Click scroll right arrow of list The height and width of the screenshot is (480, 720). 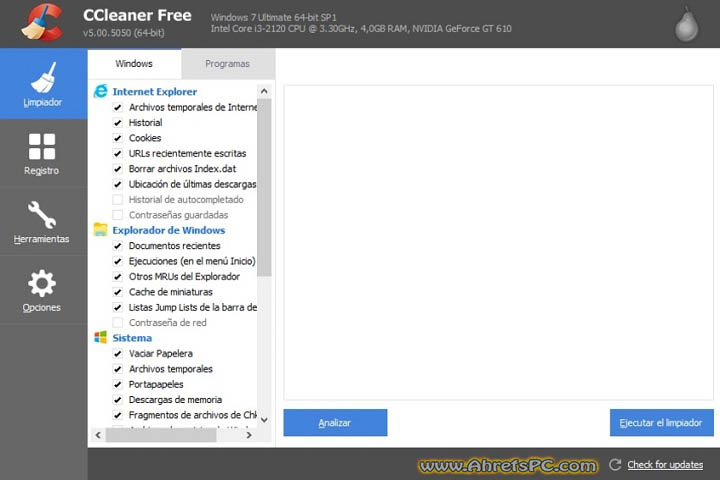pos(249,435)
